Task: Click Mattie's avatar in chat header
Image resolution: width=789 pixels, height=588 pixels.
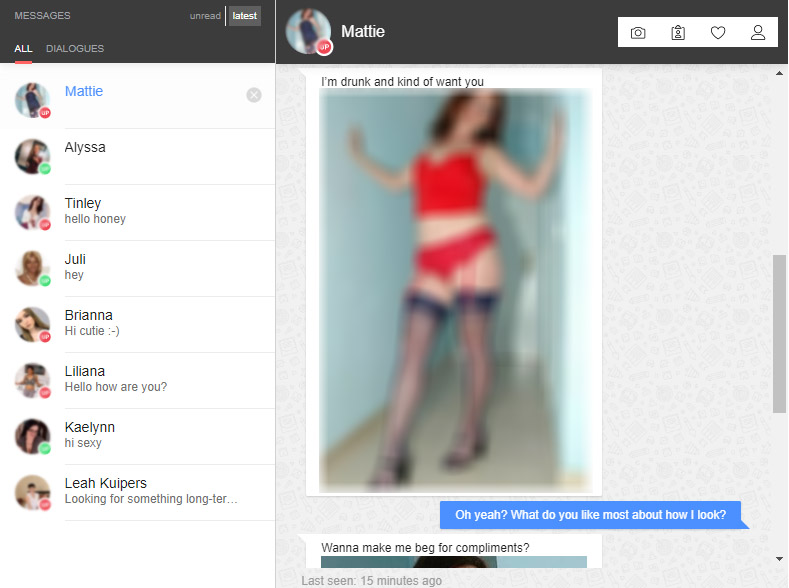Action: 308,32
